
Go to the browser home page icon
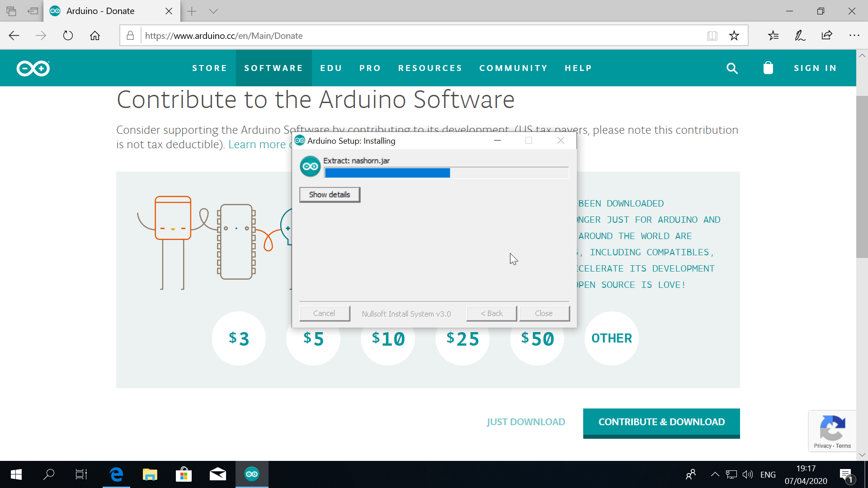pyautogui.click(x=95, y=36)
